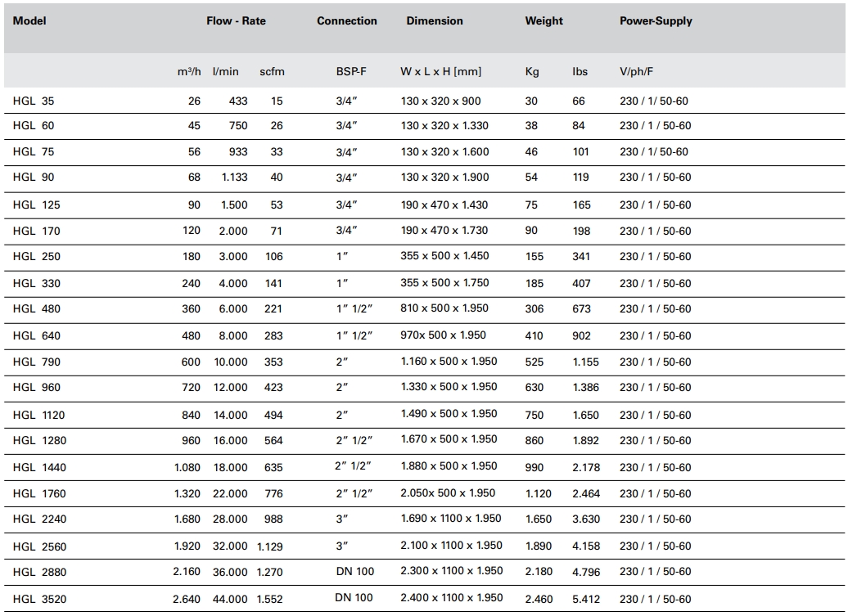Screen dimensions: 848x616
Task: Select the HGL 3520 model name
Action: point(39,599)
